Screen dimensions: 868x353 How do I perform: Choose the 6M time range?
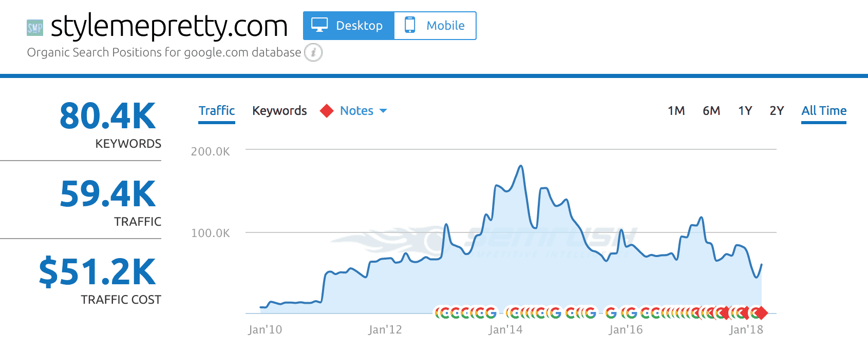(711, 111)
